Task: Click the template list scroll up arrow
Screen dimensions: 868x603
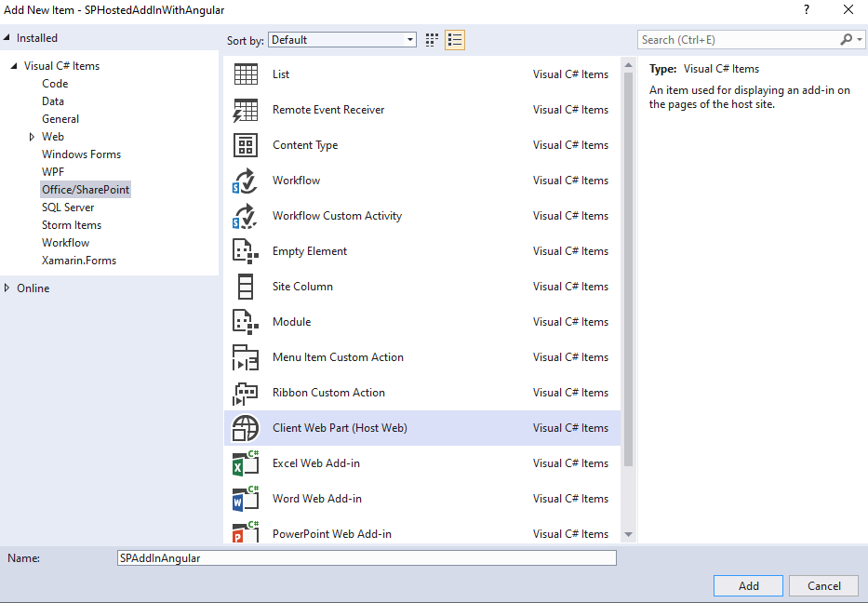Action: [x=628, y=65]
